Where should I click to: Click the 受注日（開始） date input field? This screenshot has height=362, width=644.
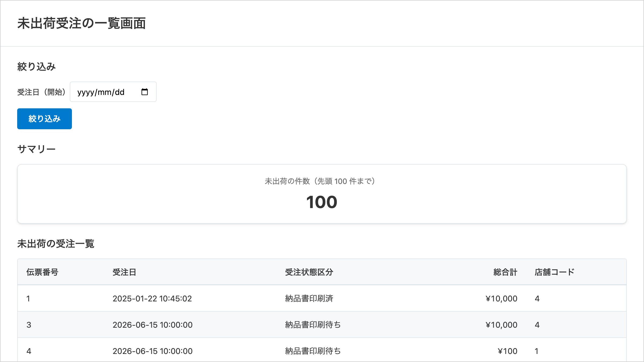tap(113, 92)
